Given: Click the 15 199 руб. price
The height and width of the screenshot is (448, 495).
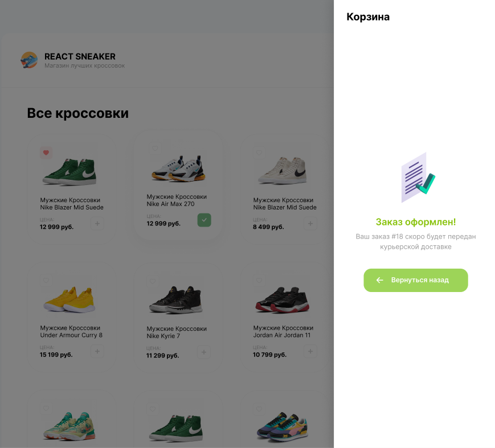Looking at the screenshot, I should [56, 355].
